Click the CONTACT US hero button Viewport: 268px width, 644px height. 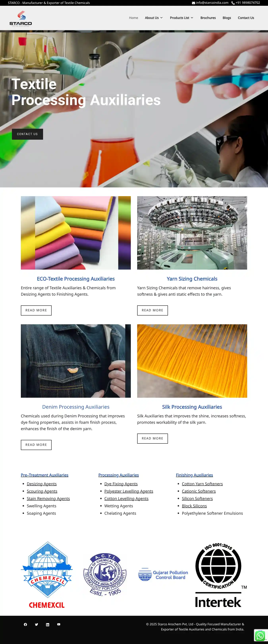coord(27,134)
